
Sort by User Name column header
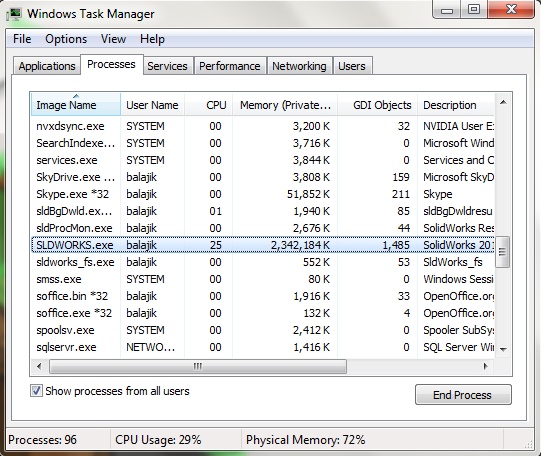[x=152, y=105]
